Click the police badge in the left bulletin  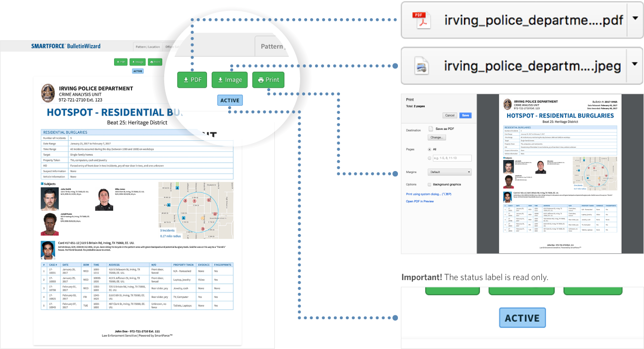pyautogui.click(x=49, y=93)
